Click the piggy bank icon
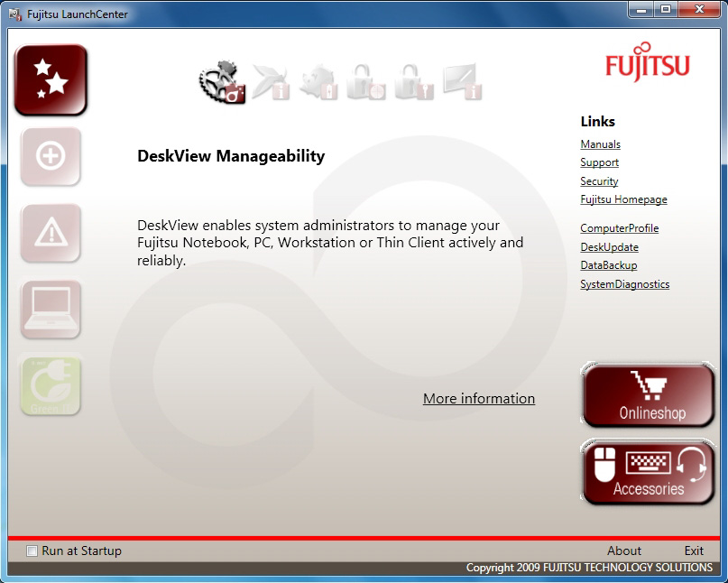Viewport: 728px width, 583px height. 319,82
